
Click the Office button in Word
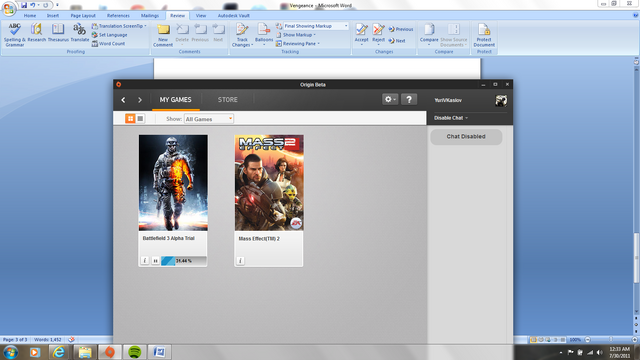(9, 9)
